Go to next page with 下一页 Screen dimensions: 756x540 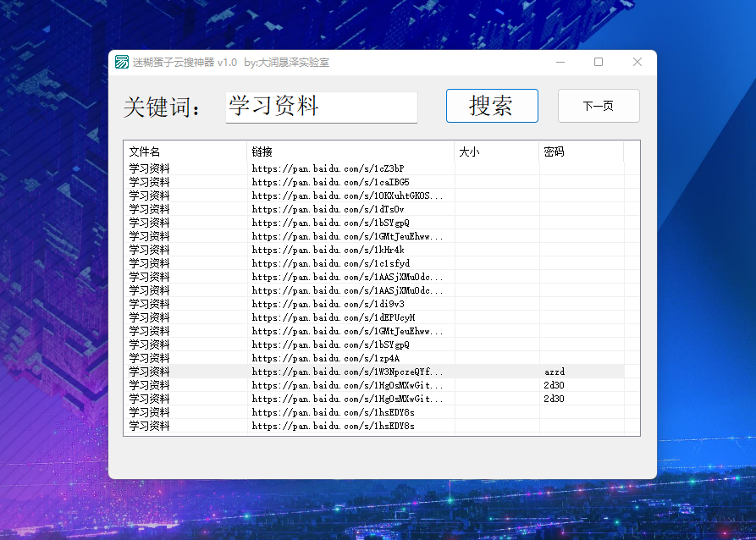pyautogui.click(x=599, y=106)
